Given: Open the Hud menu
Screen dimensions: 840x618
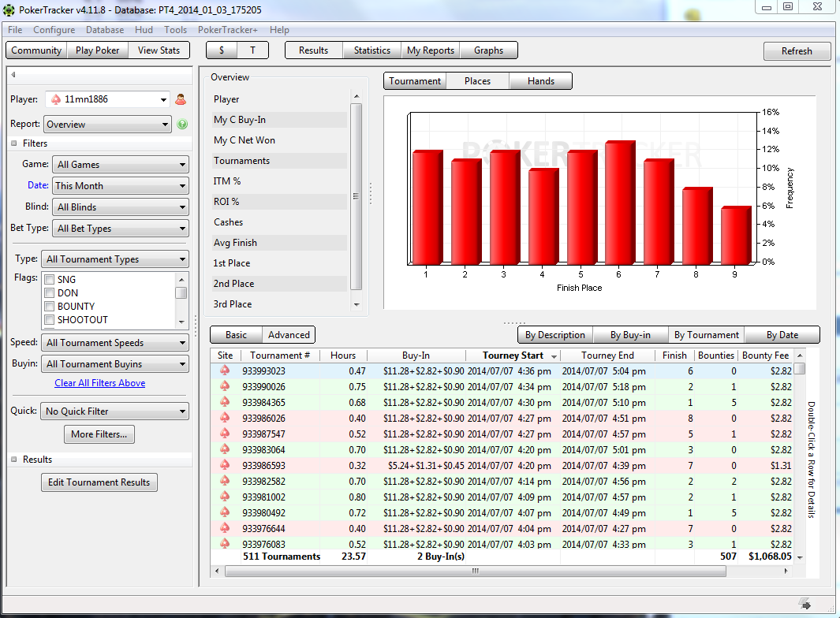Looking at the screenshot, I should [144, 30].
